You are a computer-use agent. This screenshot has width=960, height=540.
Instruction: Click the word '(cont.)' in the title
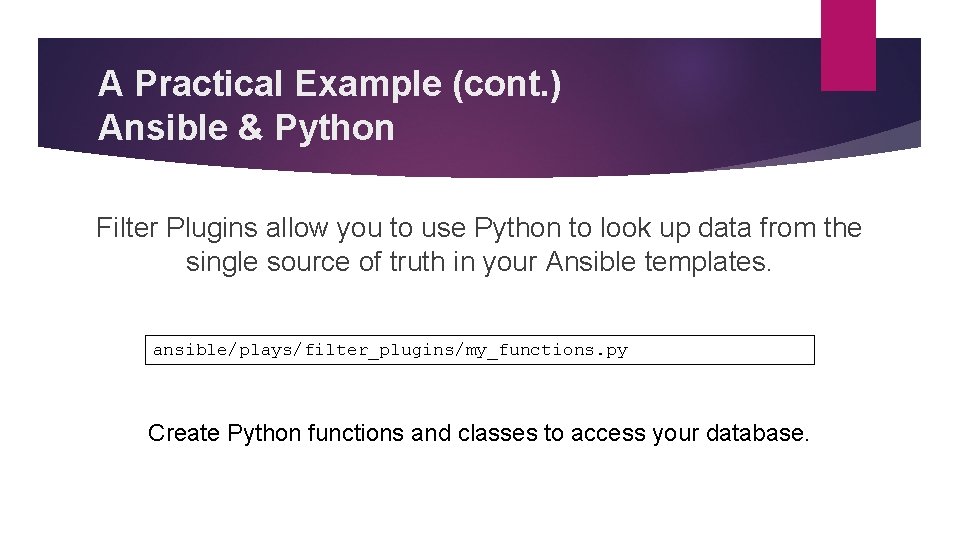point(507,84)
